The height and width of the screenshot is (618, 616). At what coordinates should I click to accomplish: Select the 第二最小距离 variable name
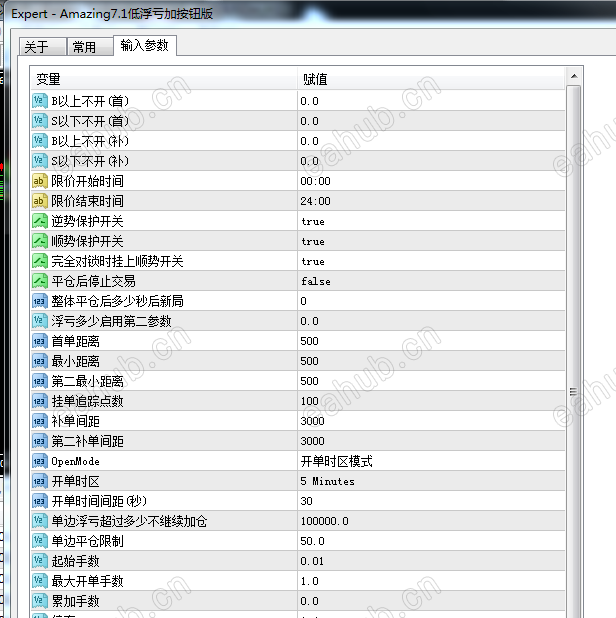pos(87,381)
